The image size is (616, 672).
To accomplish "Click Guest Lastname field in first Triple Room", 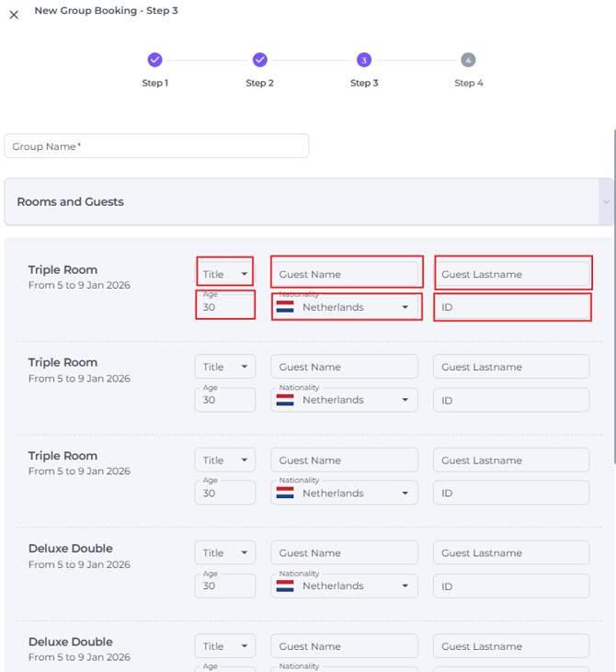I will [x=511, y=274].
